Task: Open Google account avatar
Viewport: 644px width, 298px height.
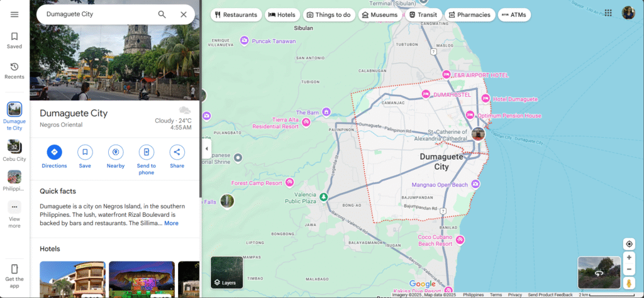Action: 628,13
